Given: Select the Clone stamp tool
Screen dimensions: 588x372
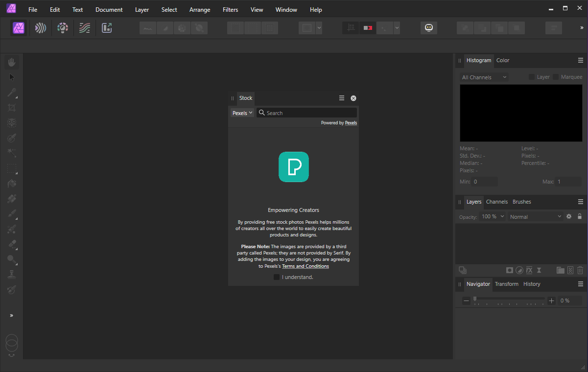Looking at the screenshot, I should 12,275.
